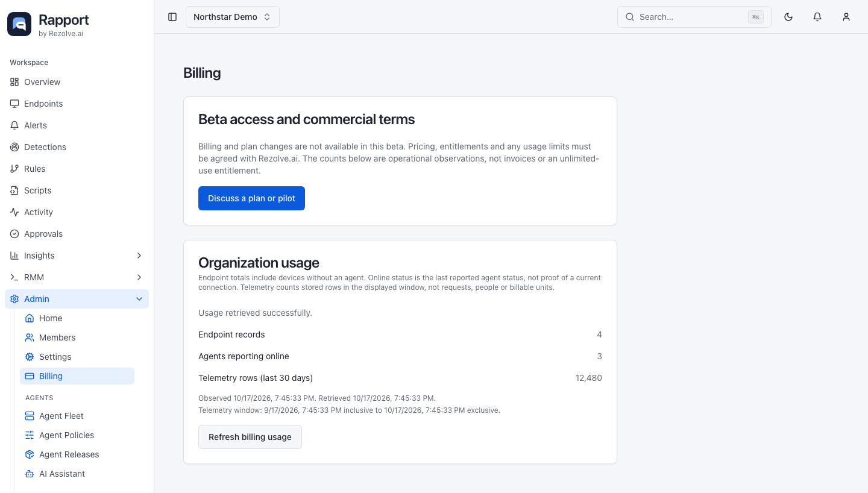868x493 pixels.
Task: Click the Agents reporting online label
Action: (244, 356)
